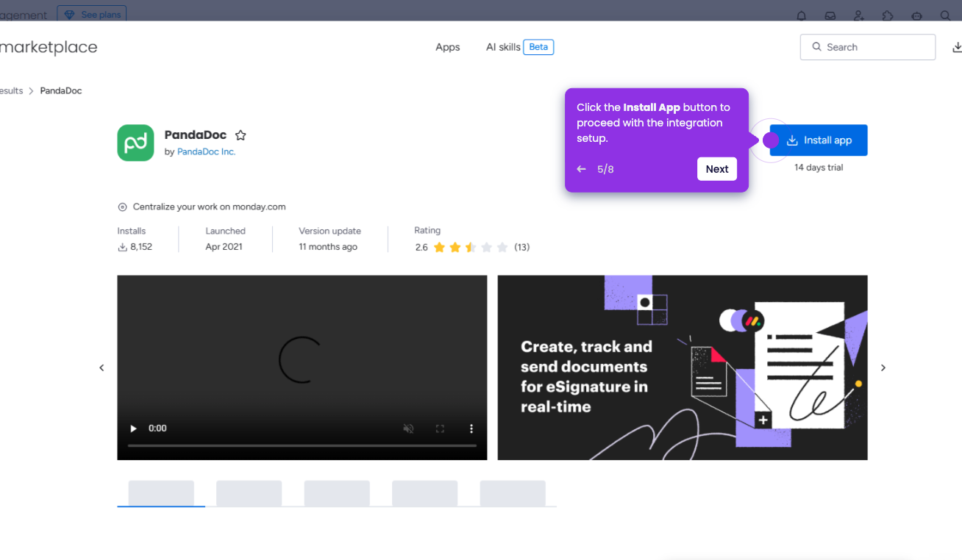The image size is (962, 560).
Task: Open the Apps tab
Action: click(447, 47)
